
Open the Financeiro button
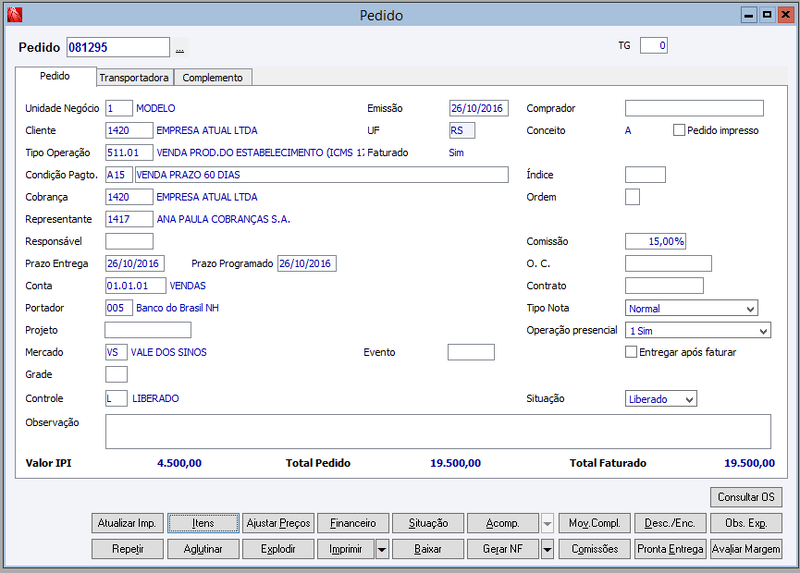[353, 524]
